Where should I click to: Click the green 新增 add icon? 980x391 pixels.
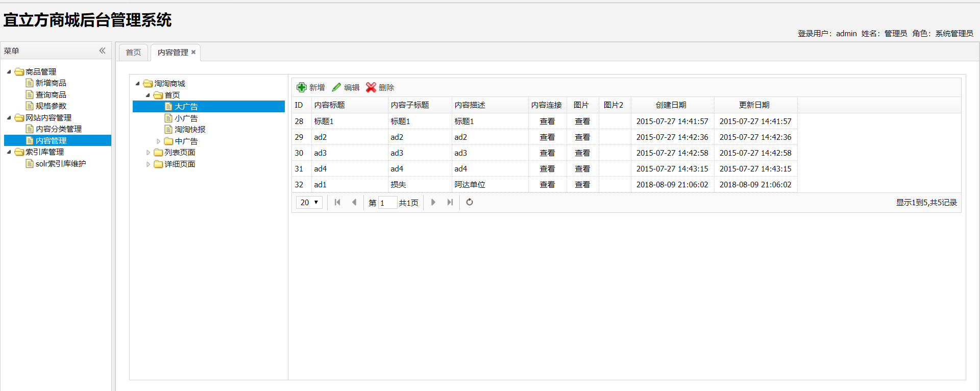click(x=302, y=87)
